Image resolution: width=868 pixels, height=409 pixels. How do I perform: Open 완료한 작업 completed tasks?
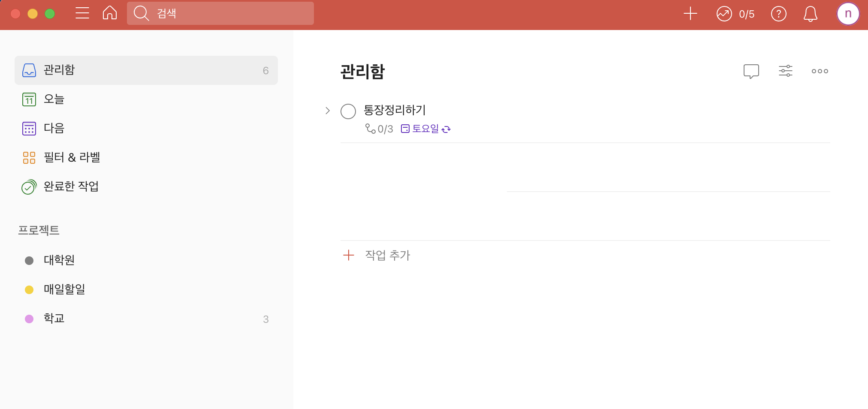click(x=146, y=187)
